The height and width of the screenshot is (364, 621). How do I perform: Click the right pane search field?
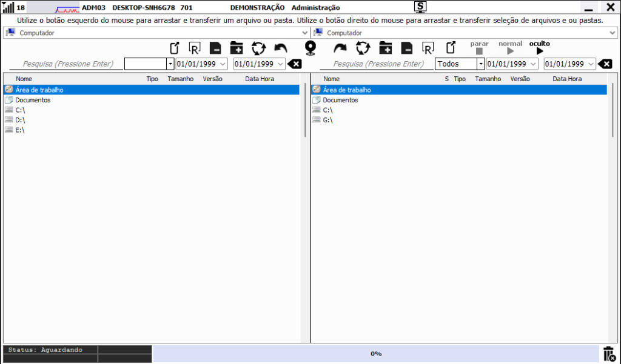point(377,64)
